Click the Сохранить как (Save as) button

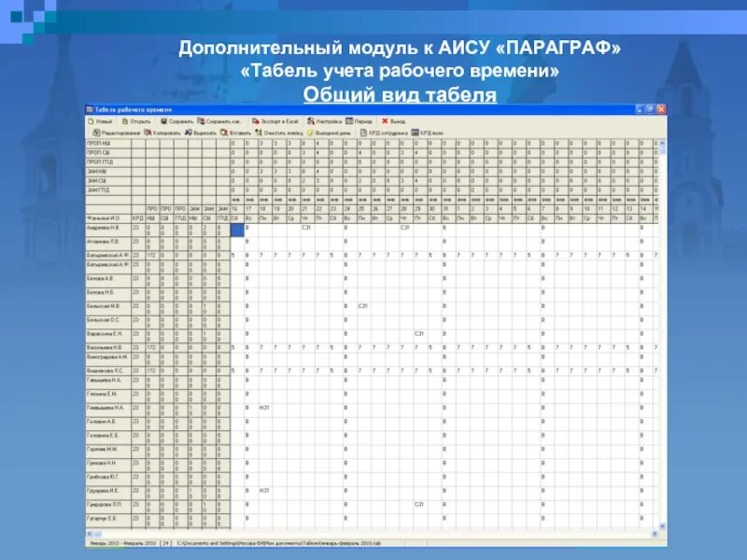(x=219, y=121)
